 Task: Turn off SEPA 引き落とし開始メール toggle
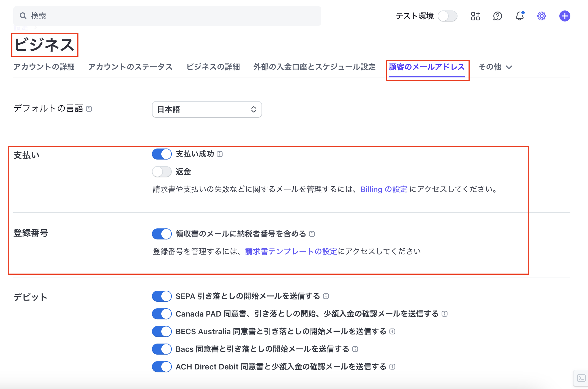coord(162,296)
